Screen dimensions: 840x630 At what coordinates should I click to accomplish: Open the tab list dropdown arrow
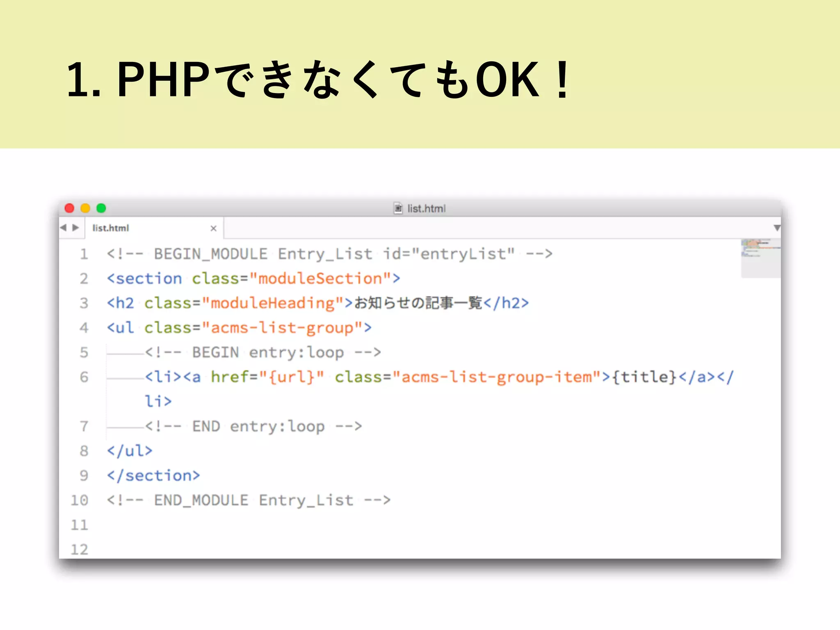776,228
